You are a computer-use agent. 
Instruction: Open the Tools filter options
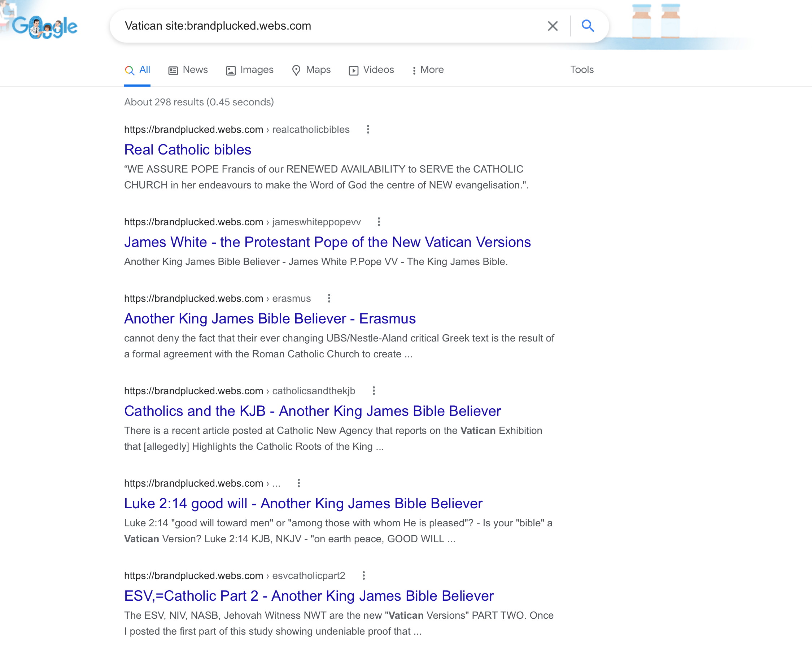point(582,70)
